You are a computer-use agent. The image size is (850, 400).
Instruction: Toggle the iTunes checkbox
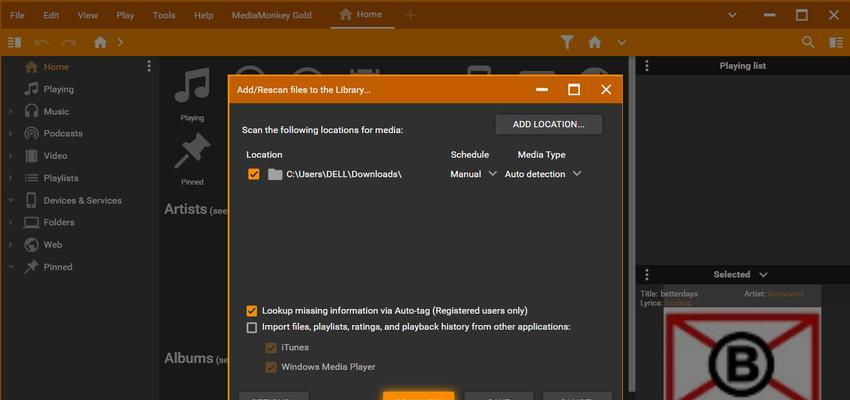271,347
